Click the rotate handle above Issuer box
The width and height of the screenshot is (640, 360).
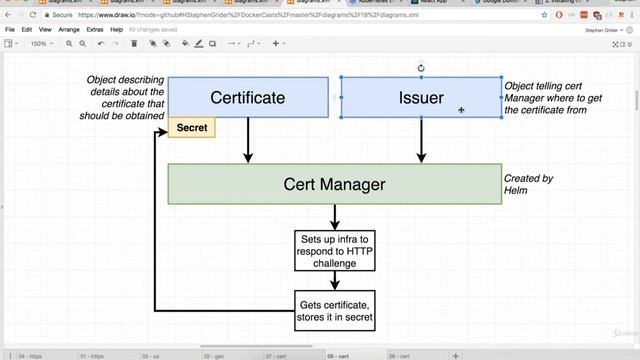tap(421, 68)
